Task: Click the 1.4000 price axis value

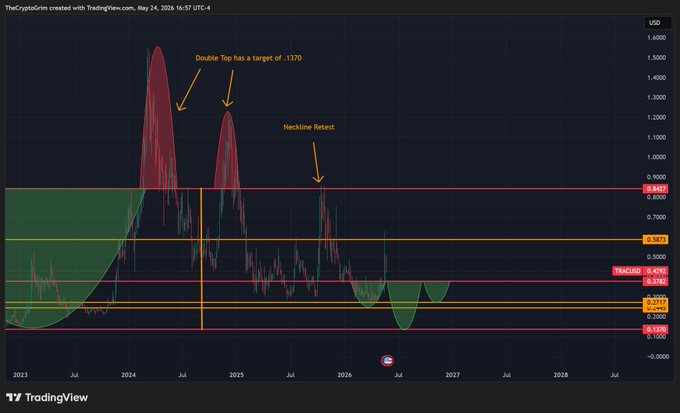Action: 656,78
